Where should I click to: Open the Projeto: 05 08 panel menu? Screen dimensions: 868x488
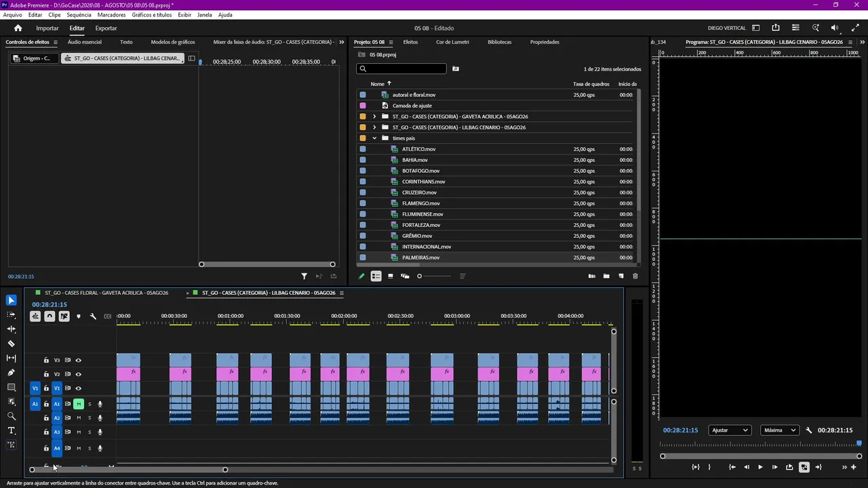[391, 42]
